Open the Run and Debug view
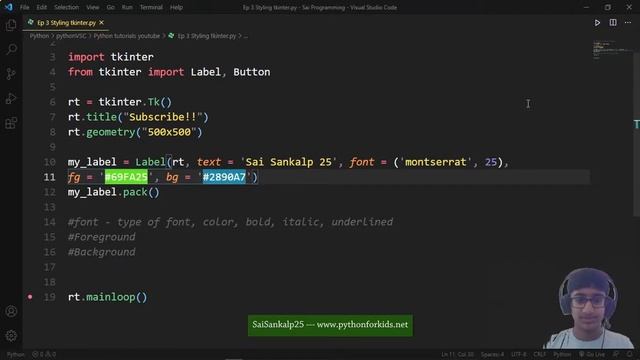Viewport: 640px width, 360px height. 11,98
